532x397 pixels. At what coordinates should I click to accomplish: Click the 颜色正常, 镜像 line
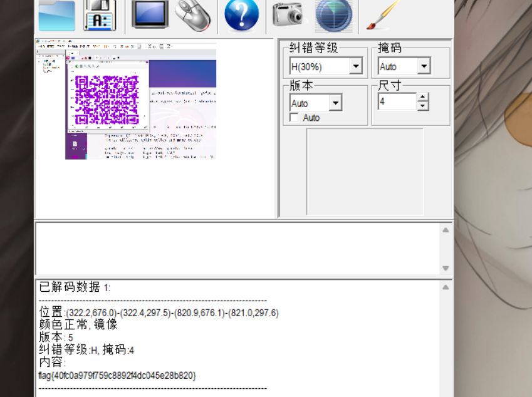[78, 324]
